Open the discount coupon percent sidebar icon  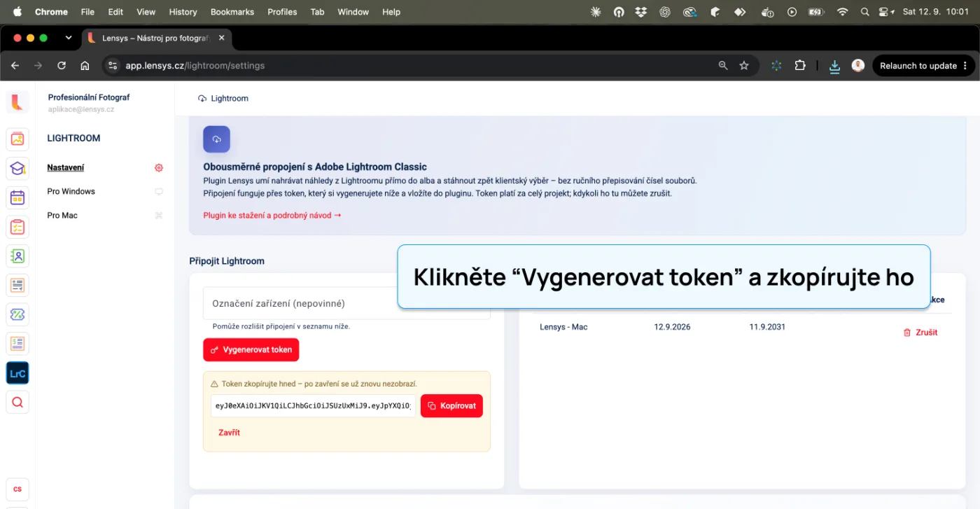pos(17,314)
